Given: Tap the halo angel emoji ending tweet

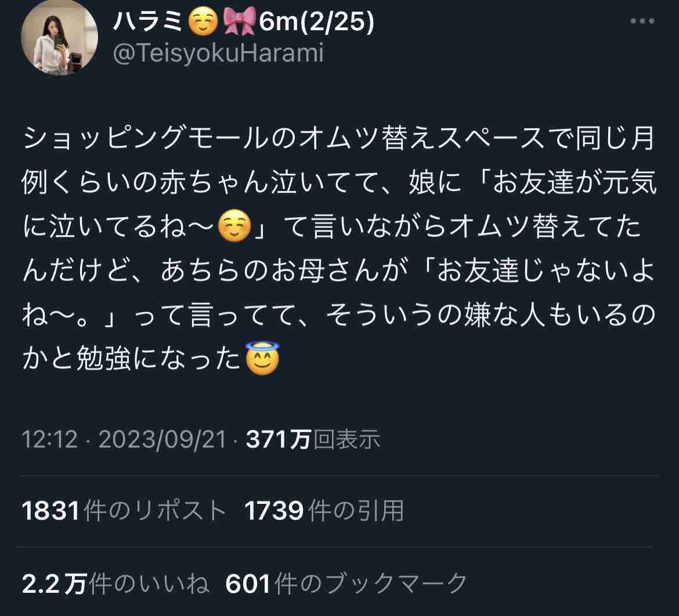Looking at the screenshot, I should tap(262, 358).
